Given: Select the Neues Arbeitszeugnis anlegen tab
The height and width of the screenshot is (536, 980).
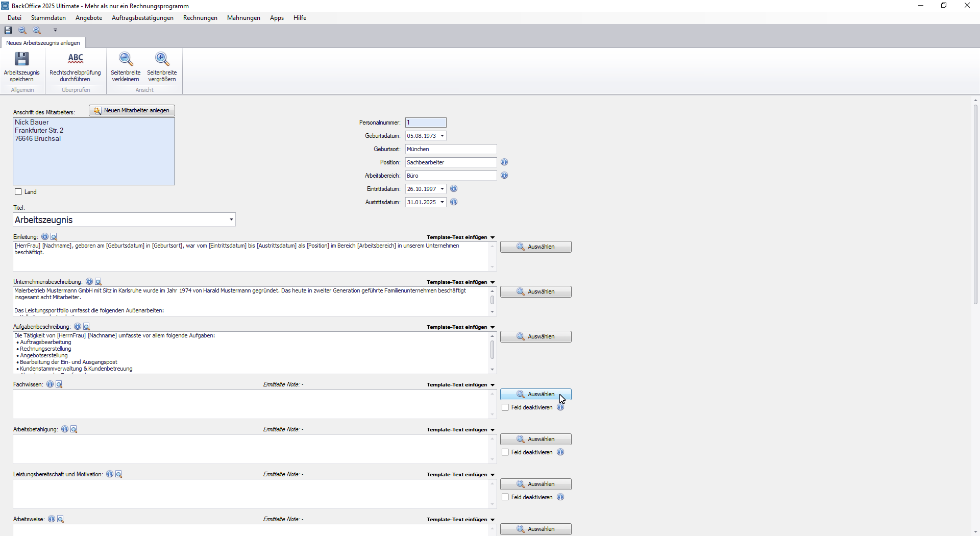Looking at the screenshot, I should tap(43, 43).
